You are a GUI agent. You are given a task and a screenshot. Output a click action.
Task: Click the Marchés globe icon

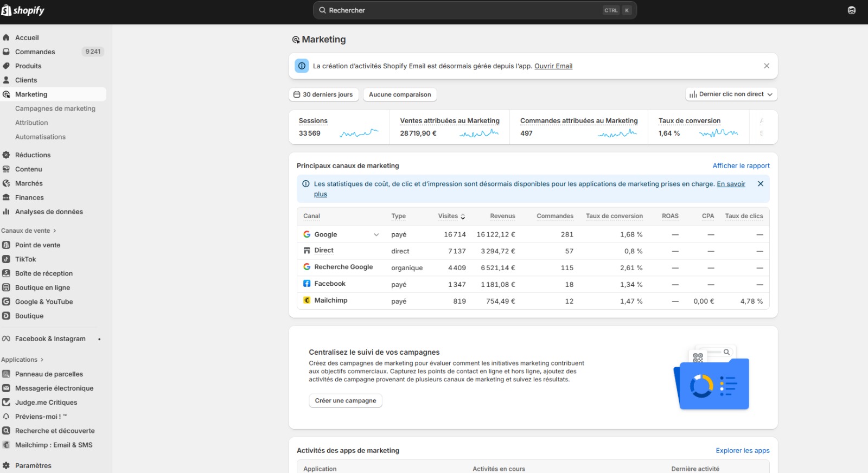click(x=6, y=183)
